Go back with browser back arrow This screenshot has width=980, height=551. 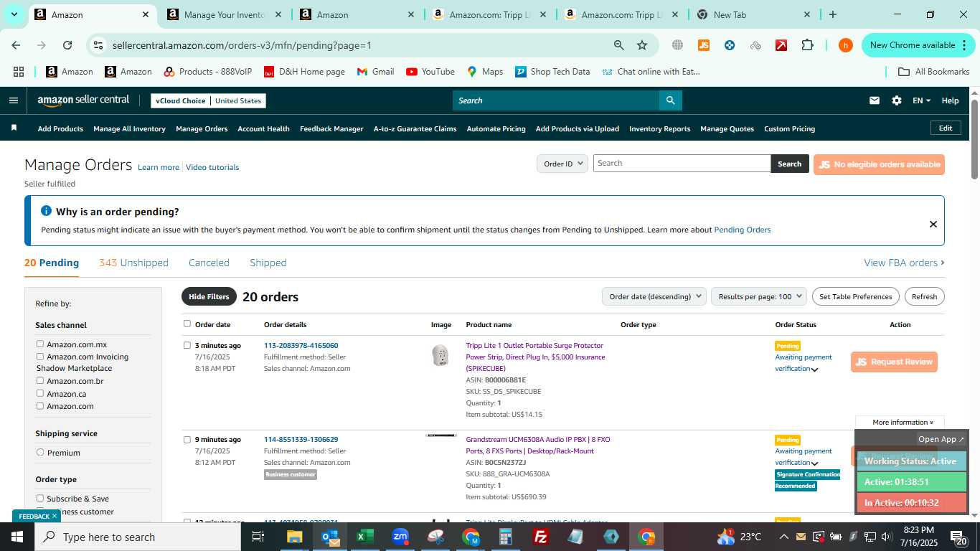pyautogui.click(x=16, y=45)
